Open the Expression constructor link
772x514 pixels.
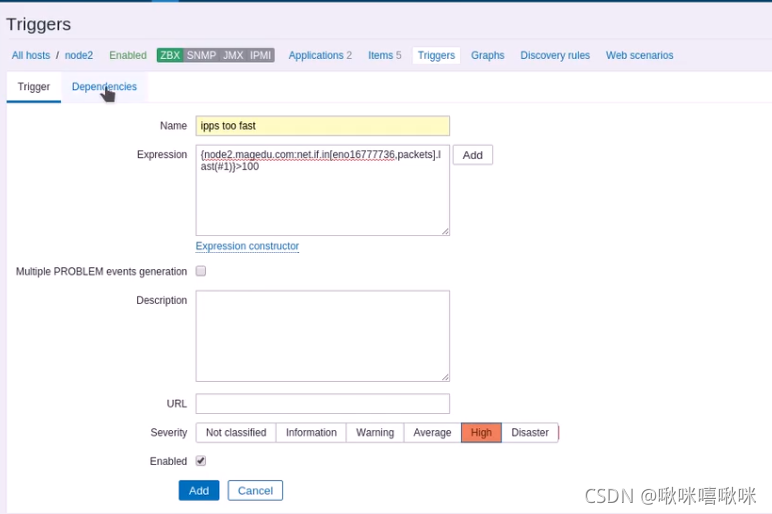coord(247,246)
